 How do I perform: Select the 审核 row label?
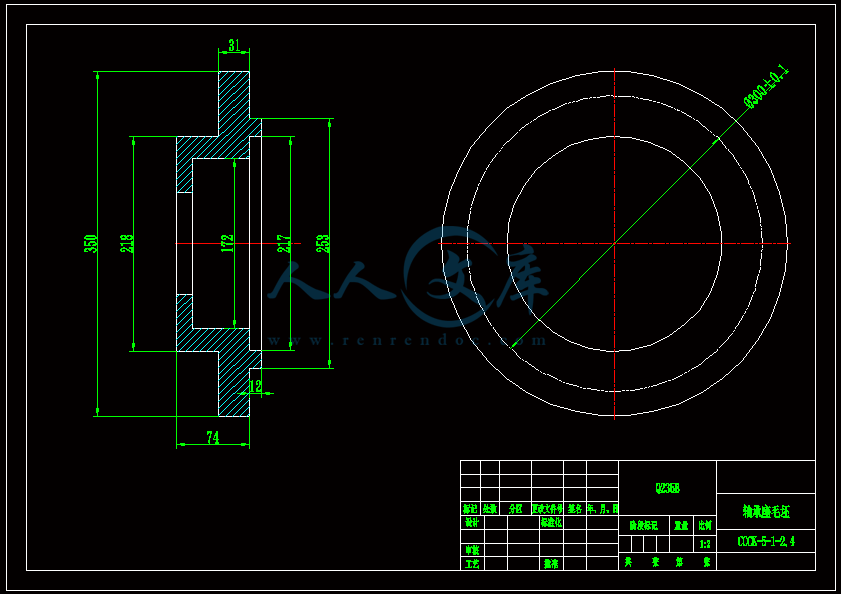472,550
